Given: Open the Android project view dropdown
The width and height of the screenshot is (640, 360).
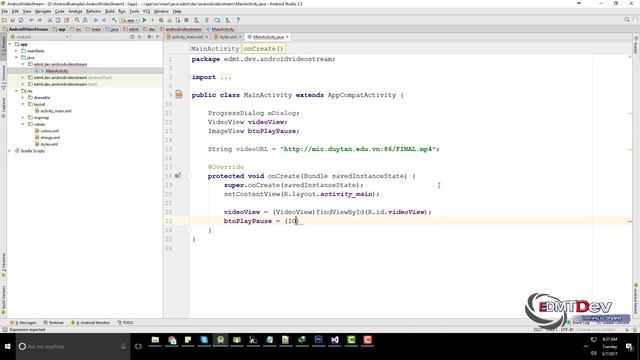Looking at the screenshot, I should [x=40, y=37].
